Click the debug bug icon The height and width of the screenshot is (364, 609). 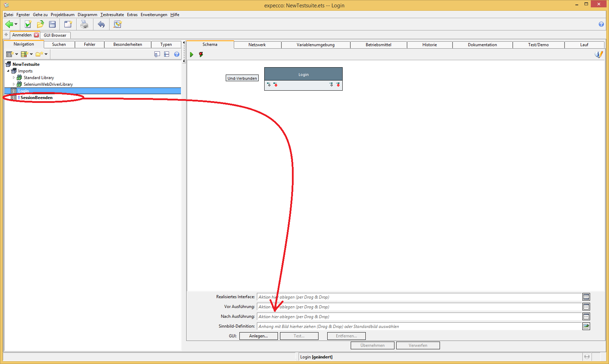click(x=201, y=55)
